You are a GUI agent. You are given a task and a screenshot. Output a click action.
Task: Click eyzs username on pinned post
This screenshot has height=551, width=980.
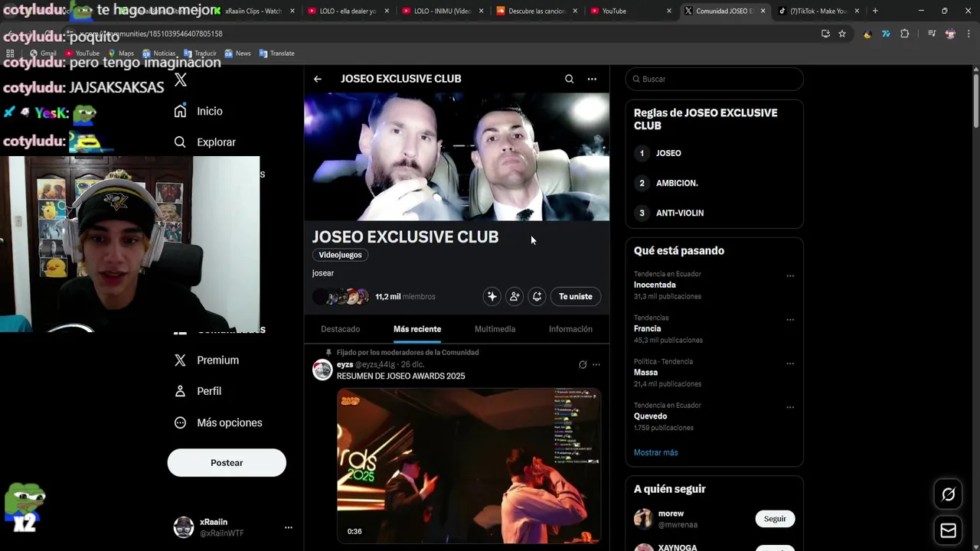point(345,364)
